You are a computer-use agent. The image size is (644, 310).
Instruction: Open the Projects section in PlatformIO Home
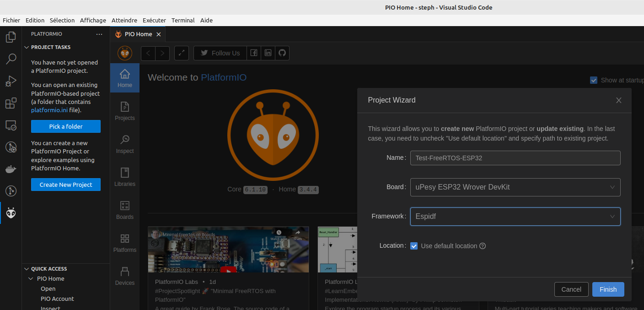tap(124, 110)
